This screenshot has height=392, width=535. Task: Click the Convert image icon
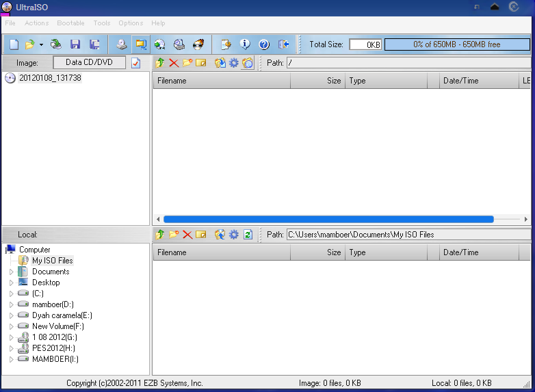pyautogui.click(x=159, y=44)
